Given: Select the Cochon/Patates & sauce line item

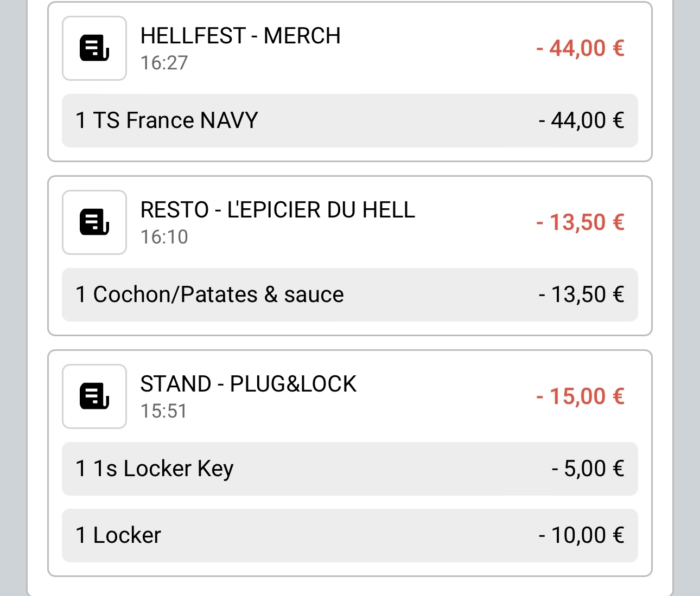Looking at the screenshot, I should (350, 294).
